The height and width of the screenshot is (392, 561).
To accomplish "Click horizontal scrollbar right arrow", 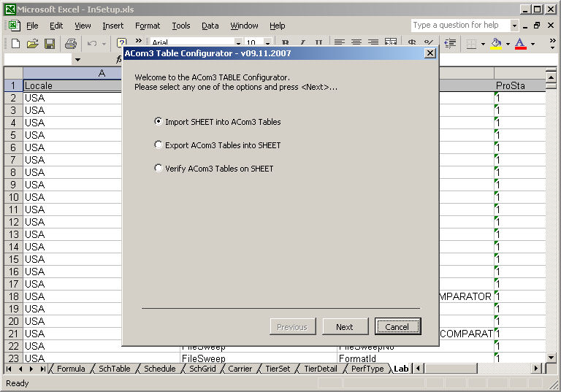I will [x=536, y=369].
